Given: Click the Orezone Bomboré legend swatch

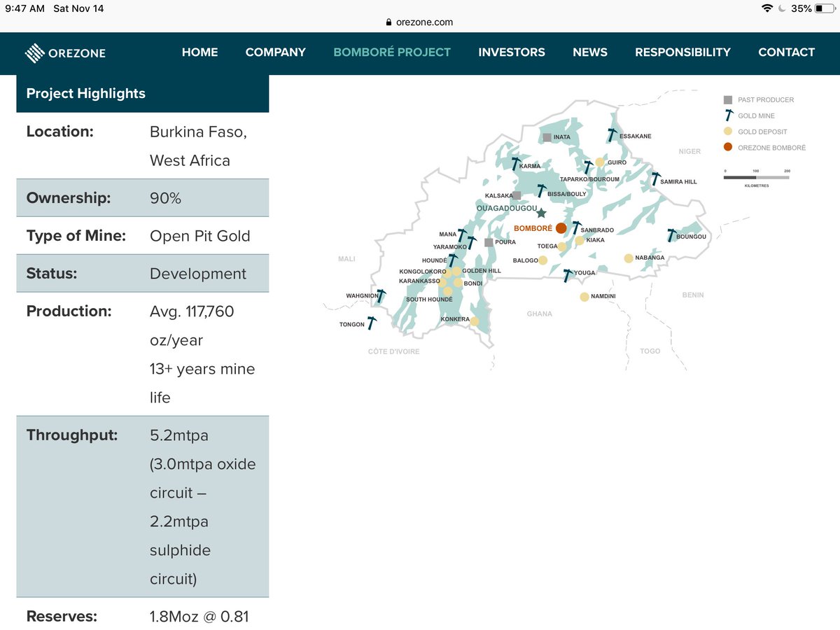Looking at the screenshot, I should click(728, 147).
